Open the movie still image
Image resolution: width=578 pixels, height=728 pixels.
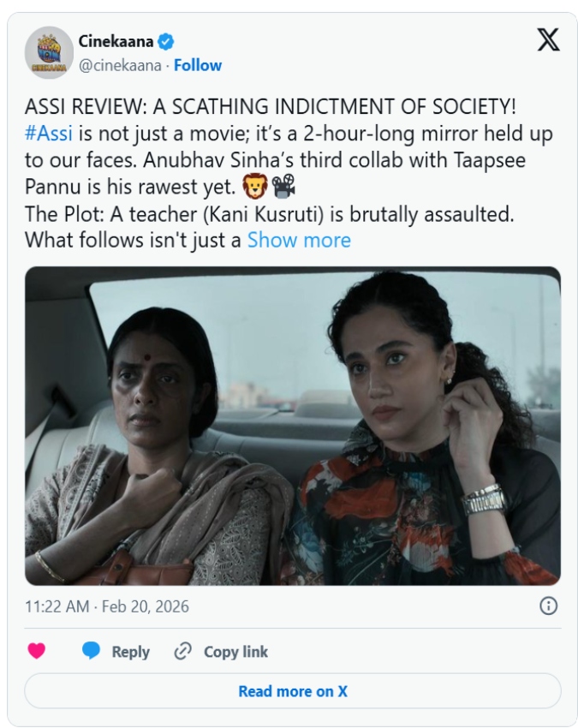tap(292, 426)
